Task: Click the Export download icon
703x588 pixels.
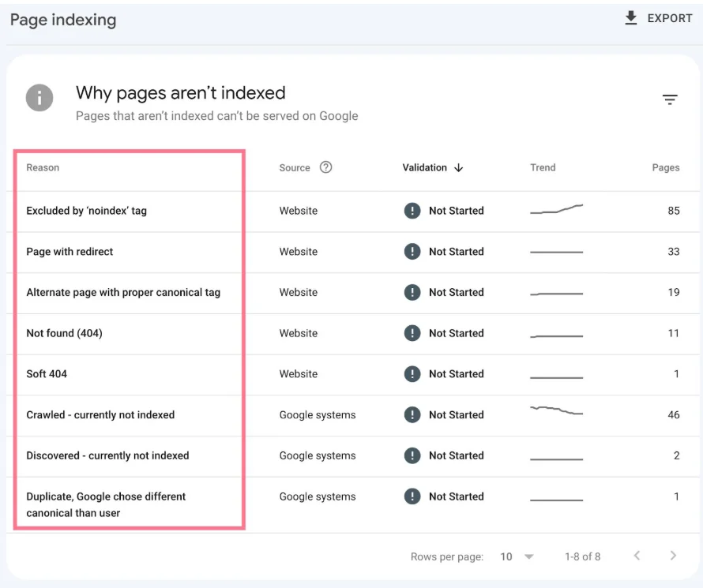Action: [x=631, y=18]
